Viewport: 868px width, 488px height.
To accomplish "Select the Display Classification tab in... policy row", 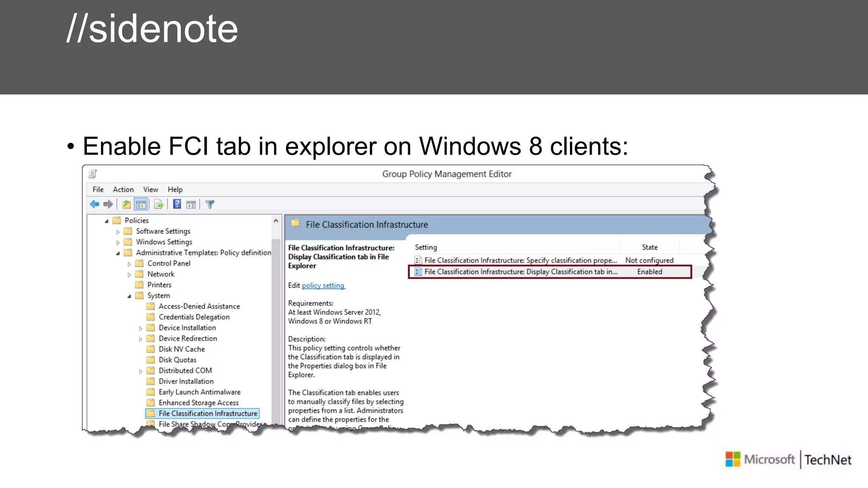I will point(550,272).
